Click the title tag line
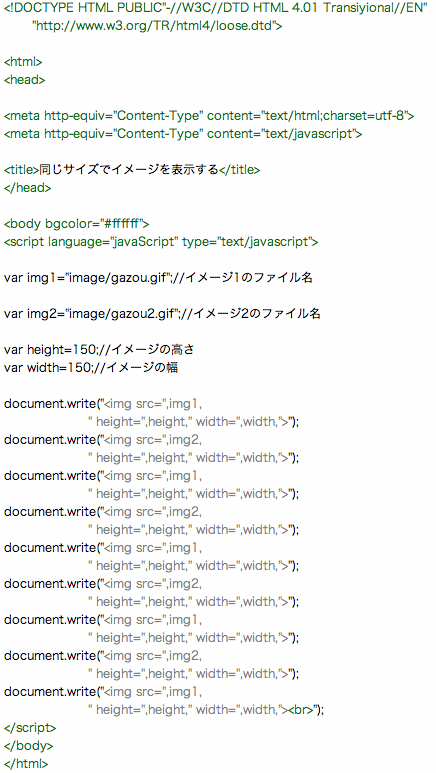The width and height of the screenshot is (436, 773). [x=132, y=170]
